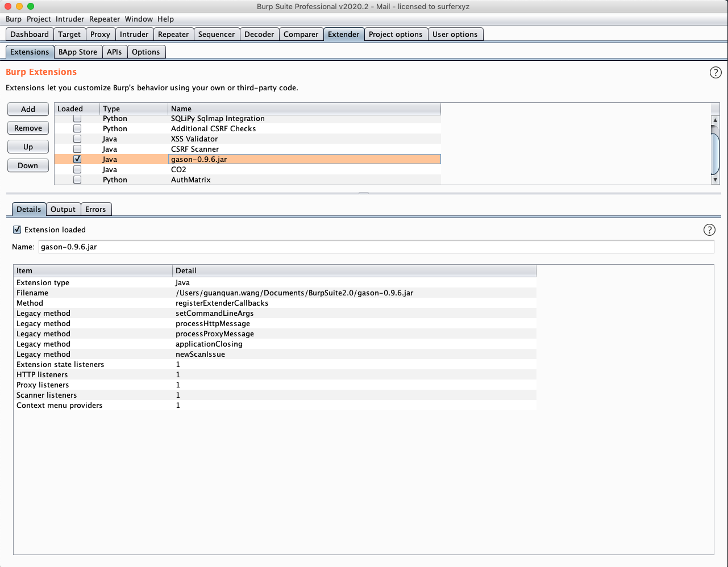Open the Project menu
The image size is (728, 567).
point(39,19)
